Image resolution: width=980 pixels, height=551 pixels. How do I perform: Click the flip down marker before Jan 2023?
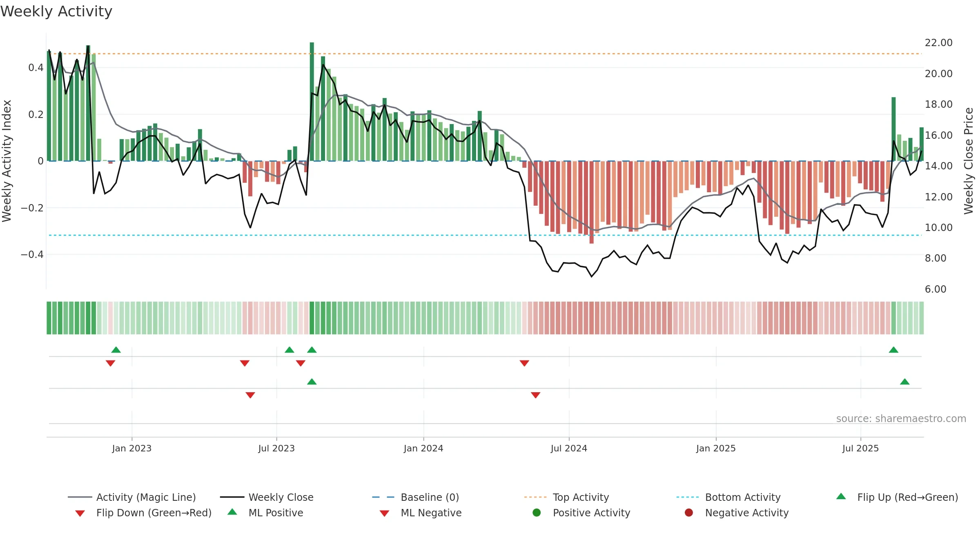(x=110, y=363)
